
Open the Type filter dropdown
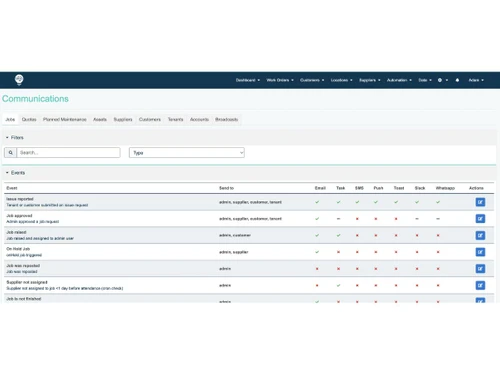pyautogui.click(x=187, y=153)
